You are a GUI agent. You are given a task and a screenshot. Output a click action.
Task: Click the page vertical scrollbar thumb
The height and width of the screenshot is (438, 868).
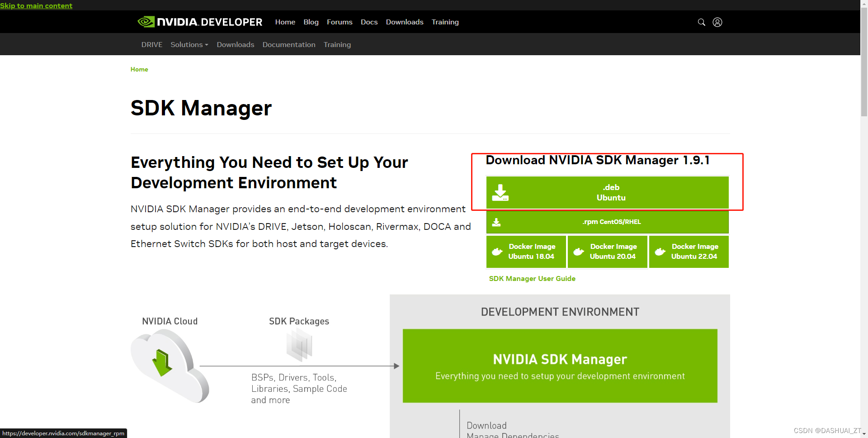point(864,62)
